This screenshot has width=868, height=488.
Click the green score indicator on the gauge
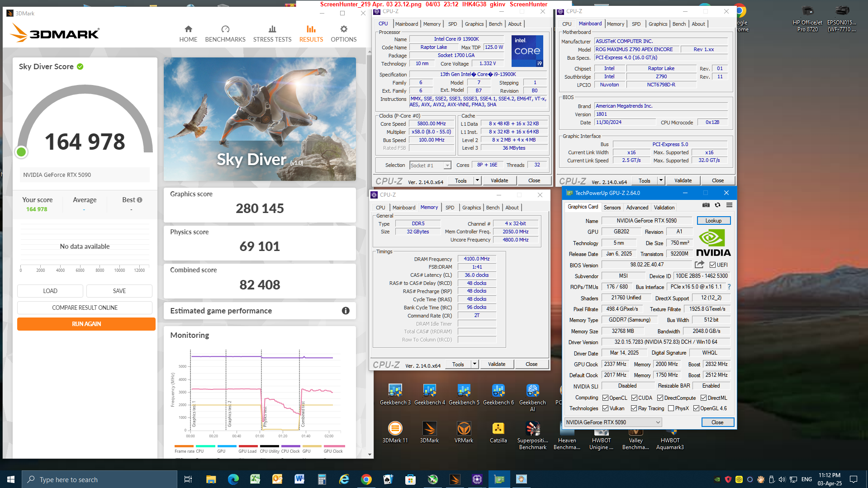[x=21, y=152]
